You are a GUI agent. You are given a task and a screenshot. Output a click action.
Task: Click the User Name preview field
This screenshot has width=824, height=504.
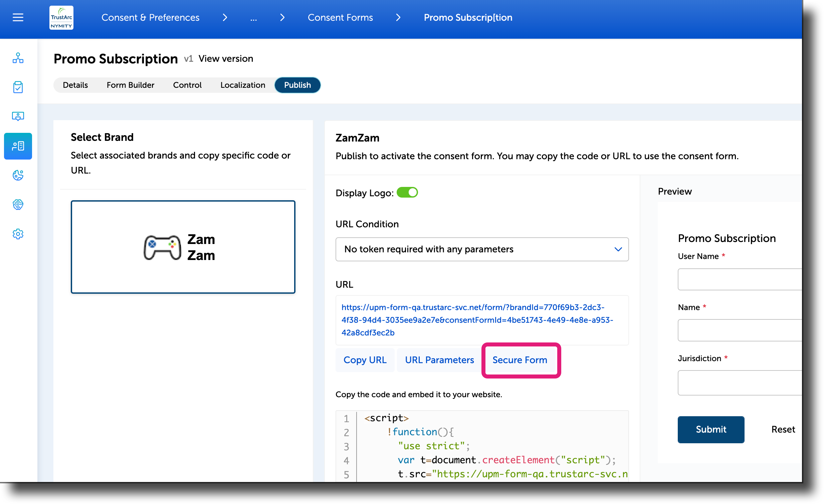tap(740, 279)
